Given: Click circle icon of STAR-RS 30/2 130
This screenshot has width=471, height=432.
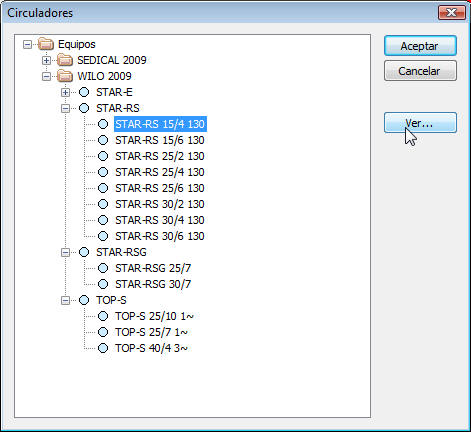Looking at the screenshot, I should [103, 204].
